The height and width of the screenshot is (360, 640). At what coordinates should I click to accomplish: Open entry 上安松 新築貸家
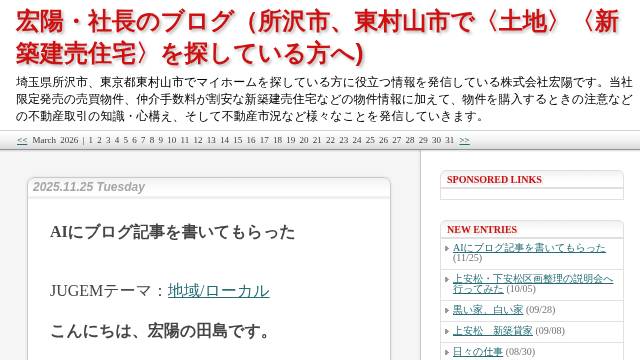click(x=492, y=331)
